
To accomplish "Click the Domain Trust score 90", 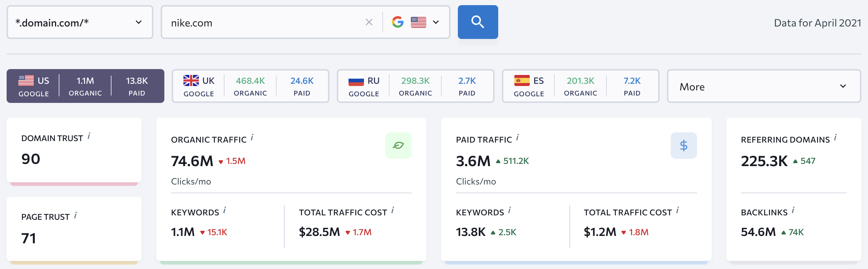I will [x=31, y=159].
